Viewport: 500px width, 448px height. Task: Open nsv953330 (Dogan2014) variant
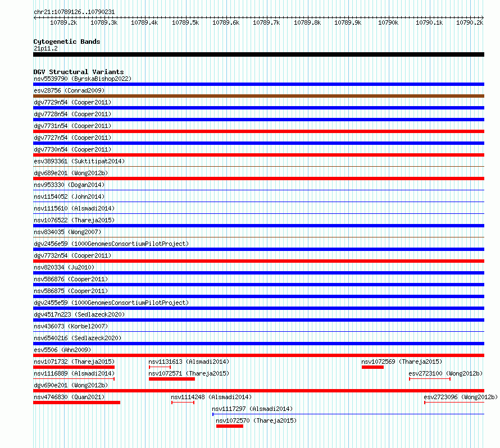69,185
